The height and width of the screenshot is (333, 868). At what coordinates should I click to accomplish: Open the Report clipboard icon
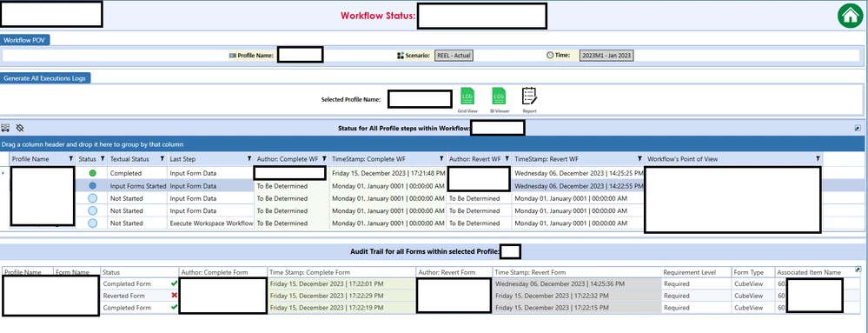coord(529,97)
